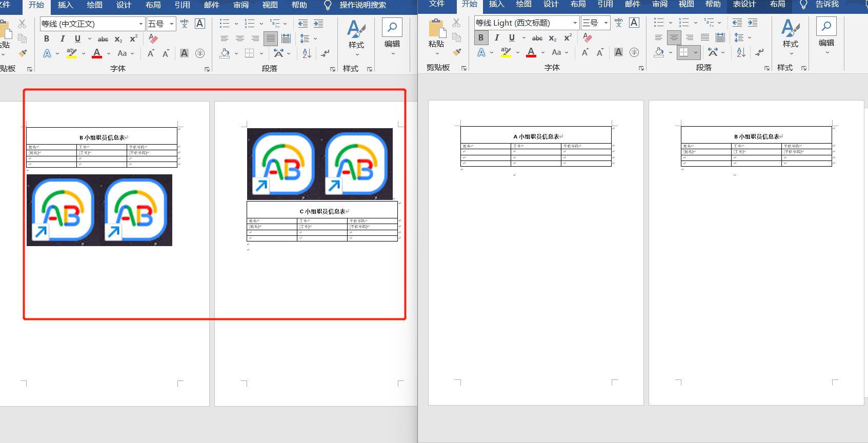Toggle Bold off in right window
868x443 pixels.
(x=481, y=37)
